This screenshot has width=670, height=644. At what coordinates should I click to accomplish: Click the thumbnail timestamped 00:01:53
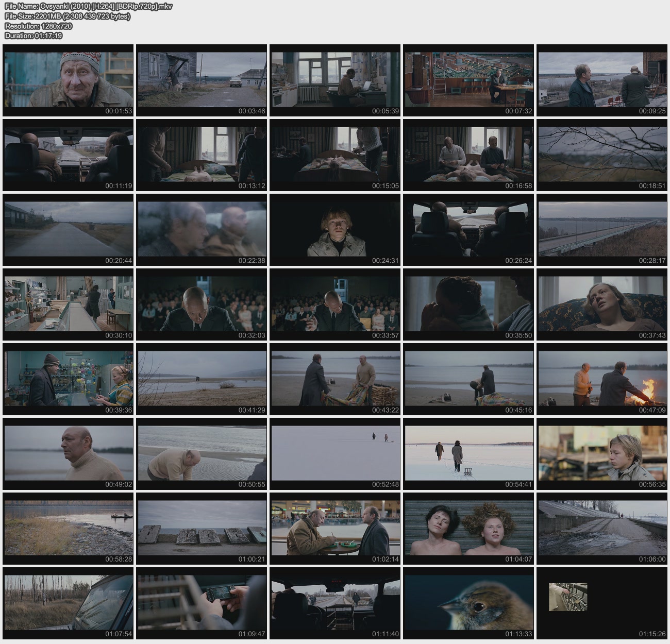(68, 80)
